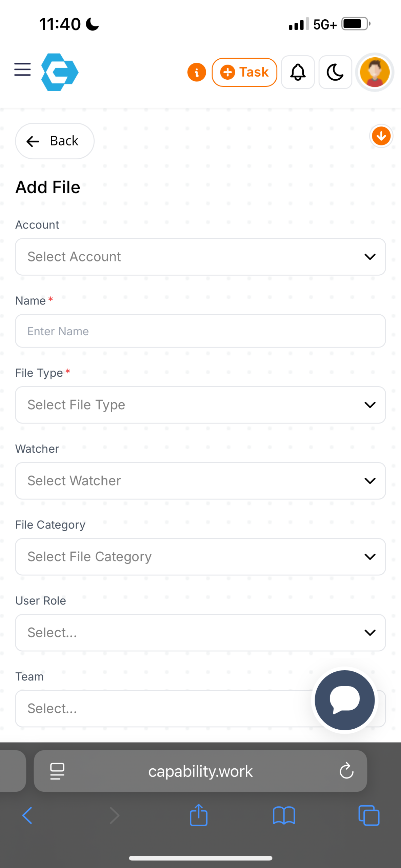Open the notifications bell
The width and height of the screenshot is (401, 868).
[x=298, y=72]
